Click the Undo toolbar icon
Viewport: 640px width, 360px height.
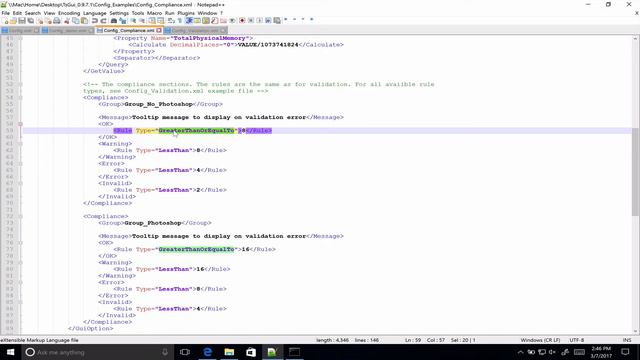tap(95, 20)
